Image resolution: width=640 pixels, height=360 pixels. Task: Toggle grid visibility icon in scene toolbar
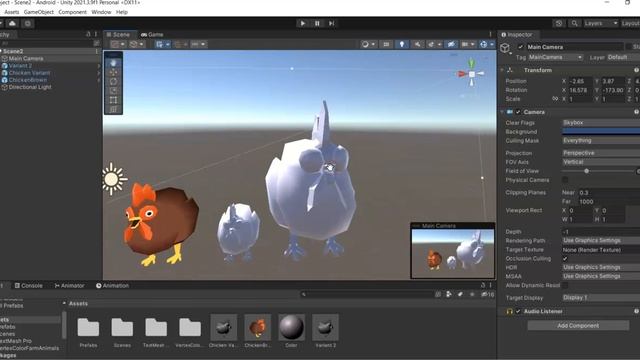click(159, 44)
